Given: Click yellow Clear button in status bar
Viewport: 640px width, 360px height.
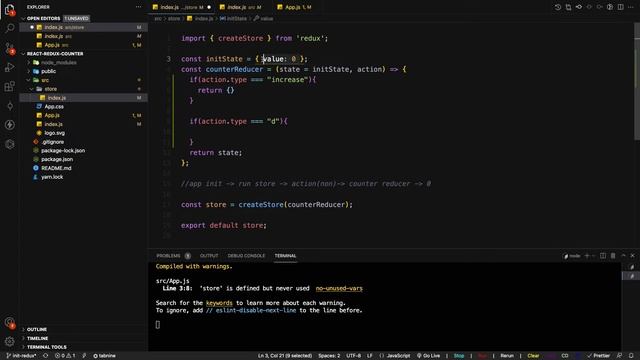Looking at the screenshot, I should (x=533, y=356).
